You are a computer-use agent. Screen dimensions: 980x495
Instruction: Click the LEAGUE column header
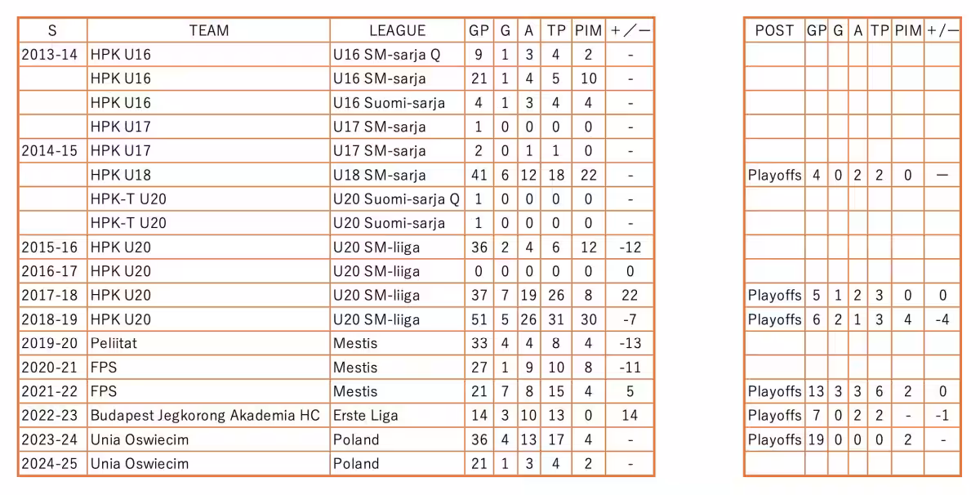[397, 31]
